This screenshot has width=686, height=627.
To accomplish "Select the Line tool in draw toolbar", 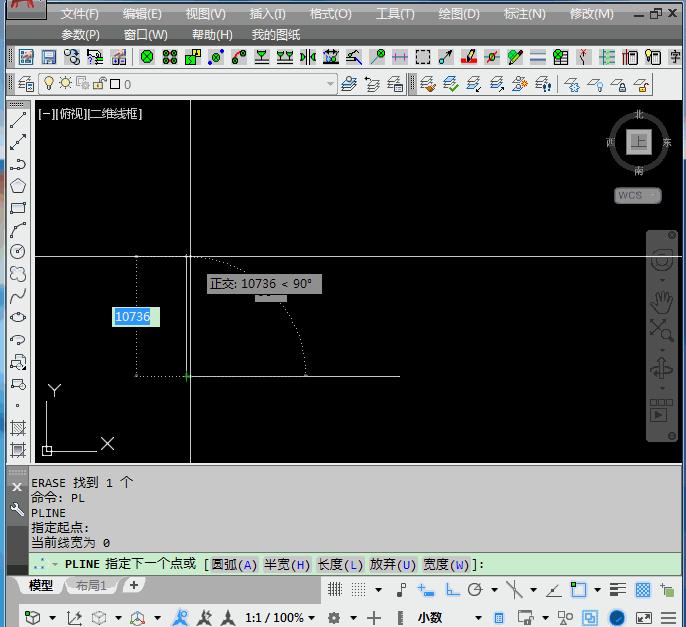I will pos(18,121).
